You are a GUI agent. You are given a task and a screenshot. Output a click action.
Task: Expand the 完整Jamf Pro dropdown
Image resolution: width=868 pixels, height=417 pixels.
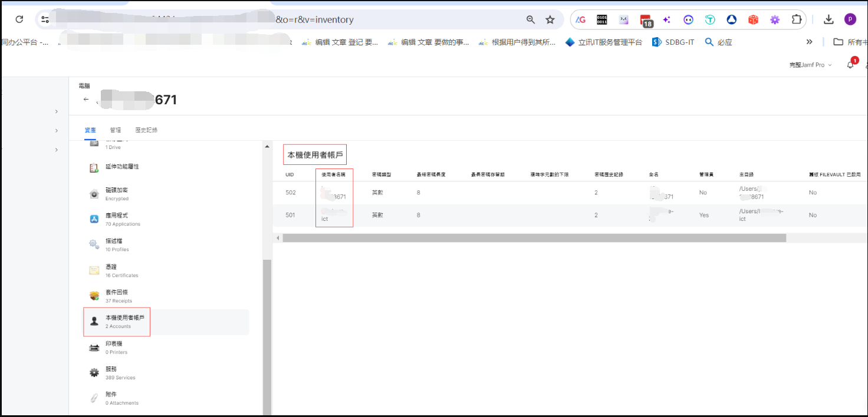[x=810, y=65]
